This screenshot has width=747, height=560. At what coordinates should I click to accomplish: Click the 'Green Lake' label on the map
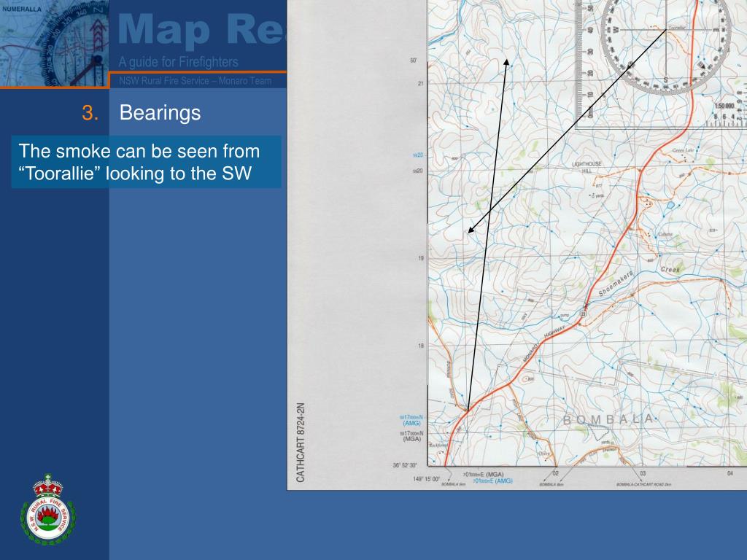684,150
